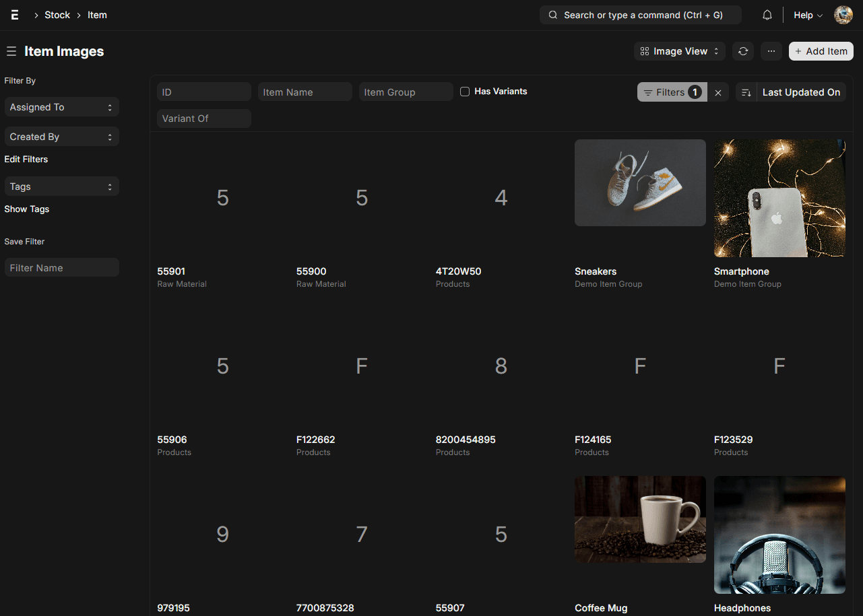This screenshot has height=616, width=863.
Task: Click the F124165 item name
Action: [593, 440]
